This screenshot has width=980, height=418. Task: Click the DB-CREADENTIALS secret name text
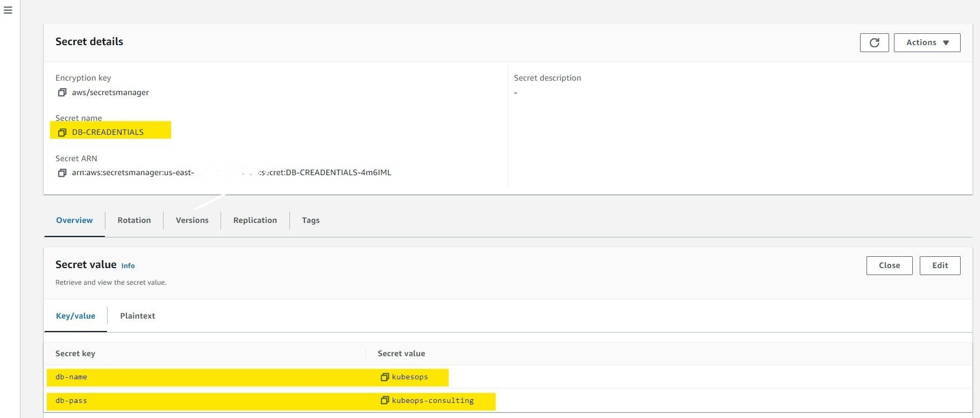point(108,132)
